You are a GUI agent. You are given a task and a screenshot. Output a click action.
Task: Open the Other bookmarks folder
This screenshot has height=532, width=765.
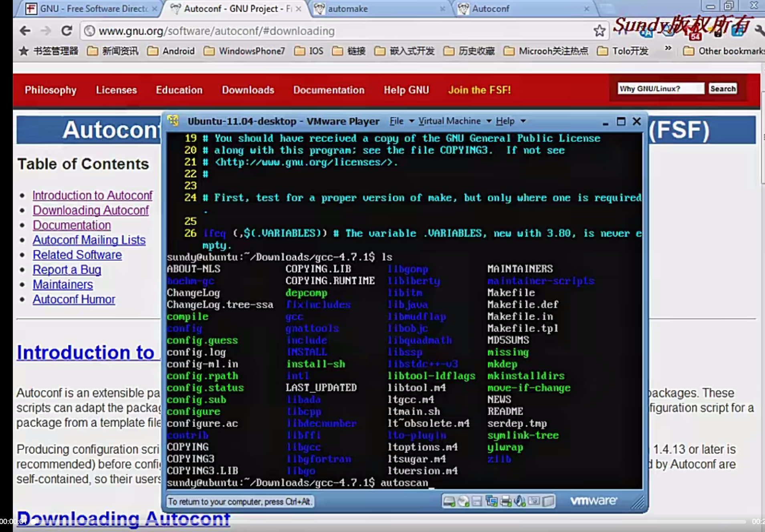point(724,51)
